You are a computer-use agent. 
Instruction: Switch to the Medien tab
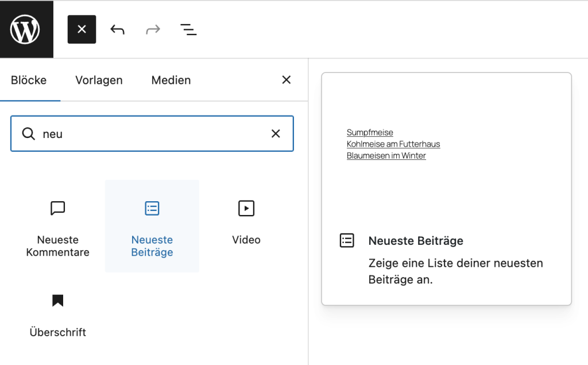pos(171,80)
